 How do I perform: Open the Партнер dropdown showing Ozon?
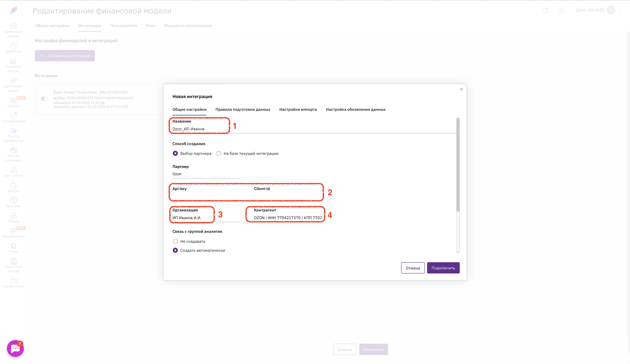point(206,174)
